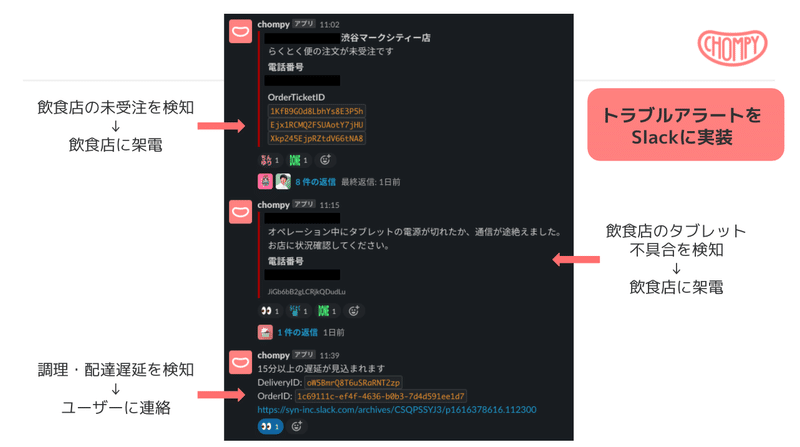The height and width of the screenshot is (447, 800).
Task: Add reaction emoji to 11:02 message
Action: coord(325,160)
